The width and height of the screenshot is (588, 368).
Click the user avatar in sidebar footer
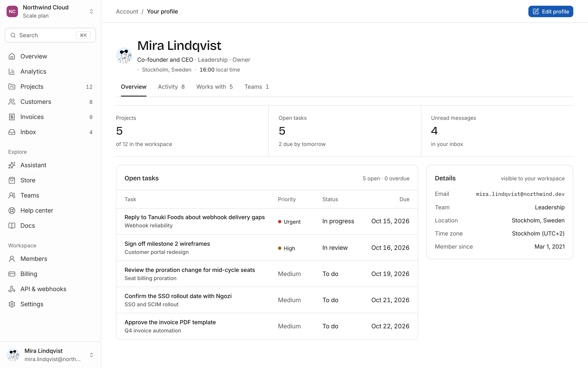[13, 355]
